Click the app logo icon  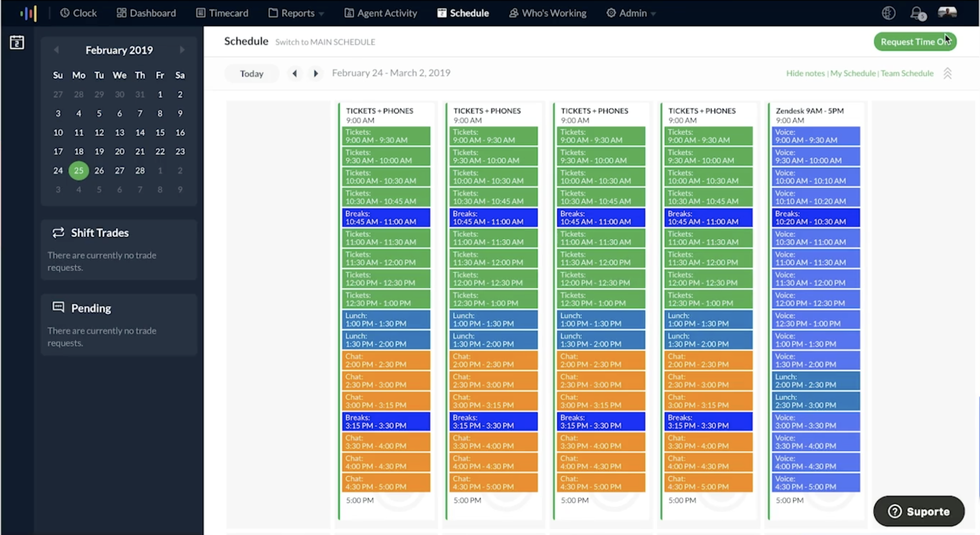(28, 13)
